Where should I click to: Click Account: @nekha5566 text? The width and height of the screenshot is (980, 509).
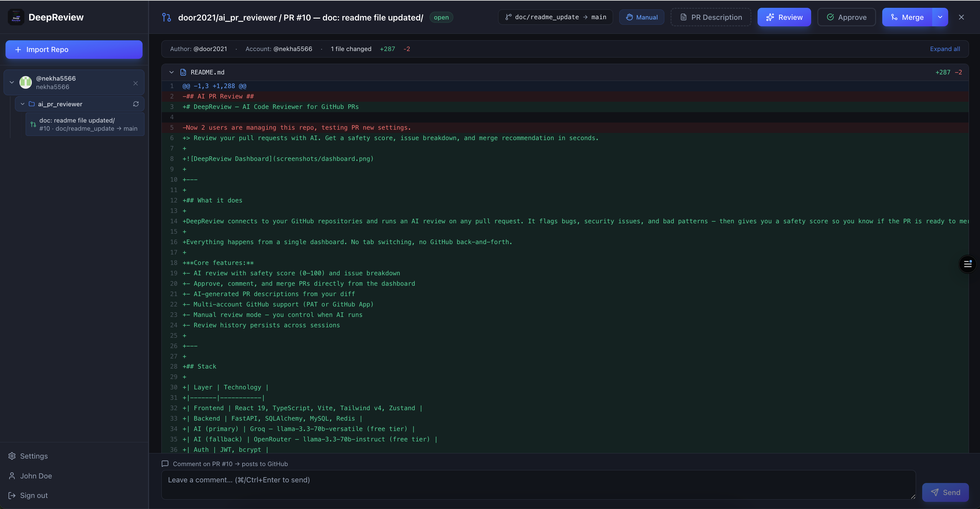click(279, 49)
